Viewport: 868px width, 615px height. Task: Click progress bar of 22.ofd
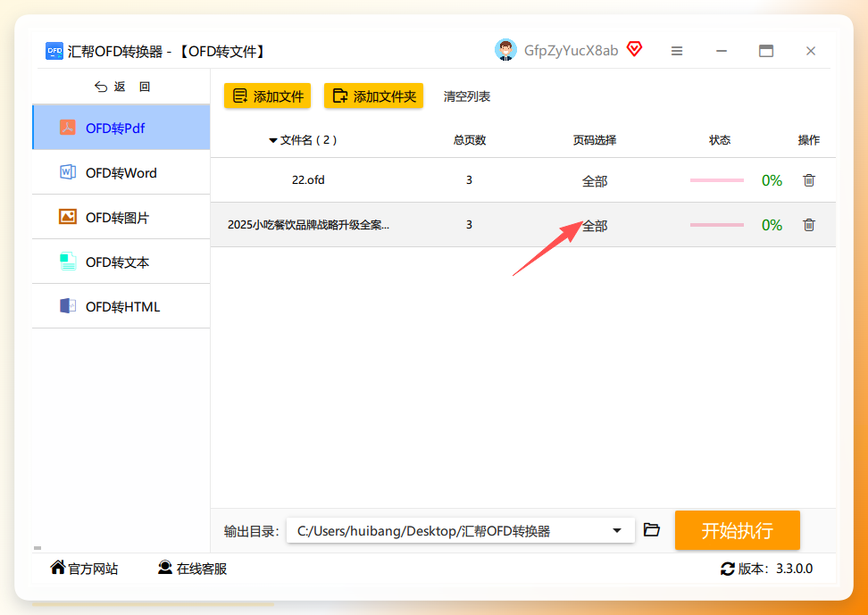(x=717, y=180)
